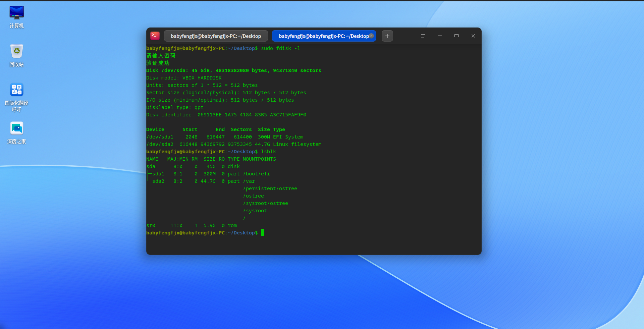This screenshot has height=329, width=644.
Task: Click the 'Disk model: VBOX HARDDISK' line
Action: tap(184, 78)
